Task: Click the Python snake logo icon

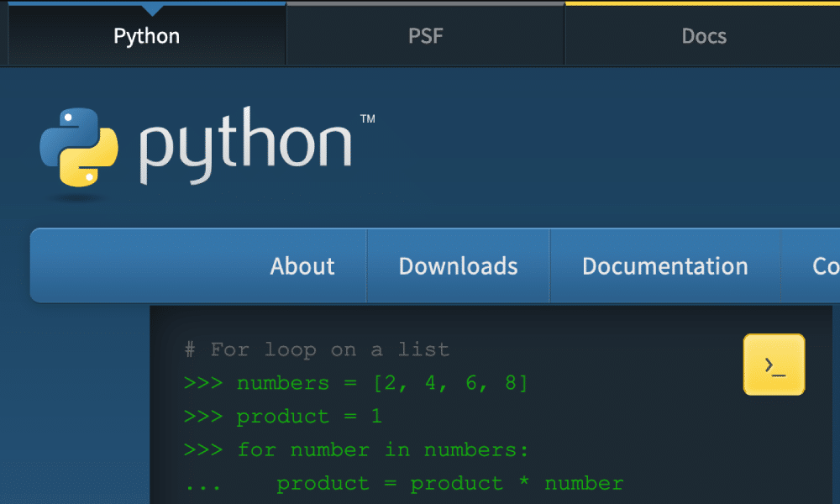Action: [79, 147]
